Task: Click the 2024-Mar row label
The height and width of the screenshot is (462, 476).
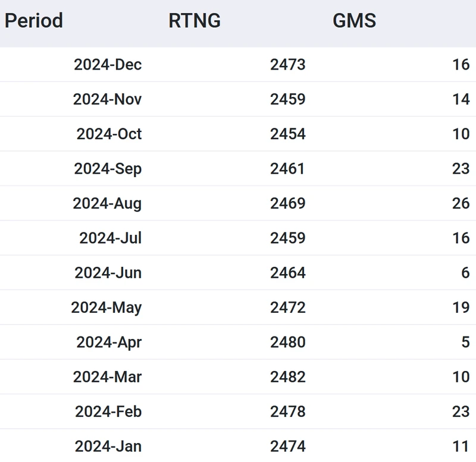Action: pyautogui.click(x=107, y=377)
